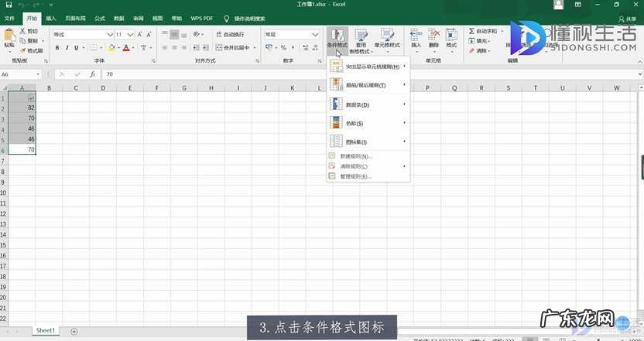This screenshot has height=341, width=644.
Task: Open fill color dropdown arrow
Action: pyautogui.click(x=118, y=48)
